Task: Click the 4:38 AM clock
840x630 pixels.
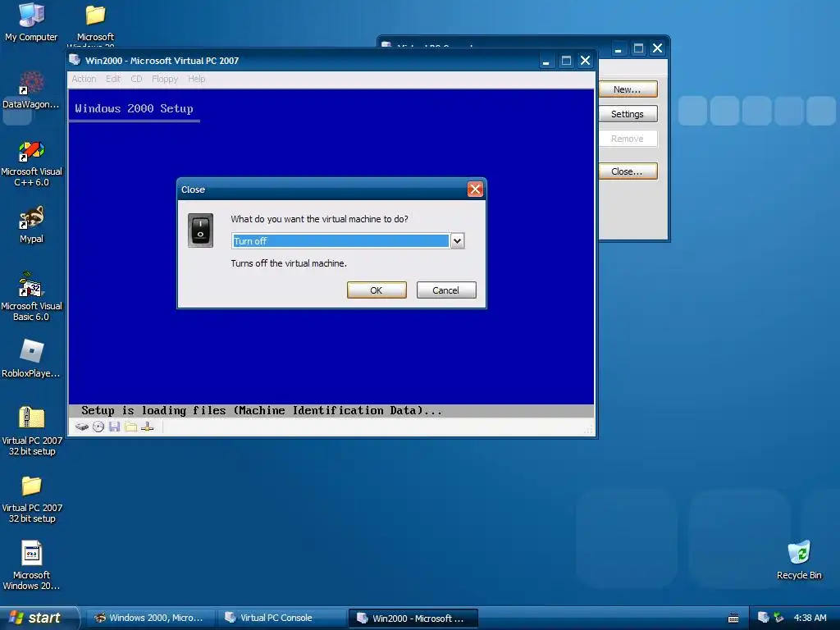Action: coord(810,618)
